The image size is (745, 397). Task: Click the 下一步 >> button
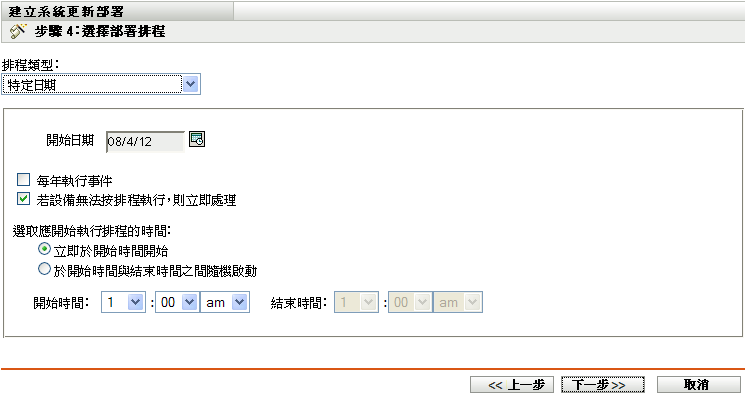click(x=602, y=384)
